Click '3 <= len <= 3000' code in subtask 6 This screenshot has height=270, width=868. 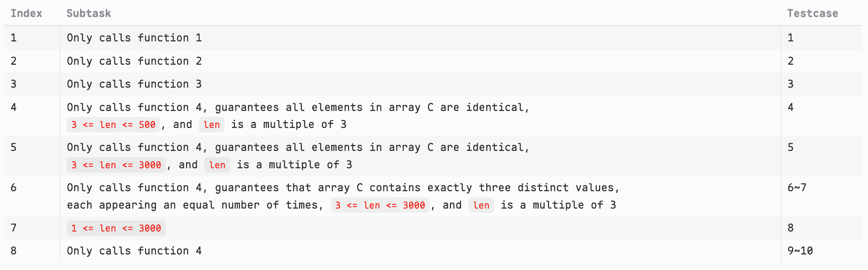[380, 205]
